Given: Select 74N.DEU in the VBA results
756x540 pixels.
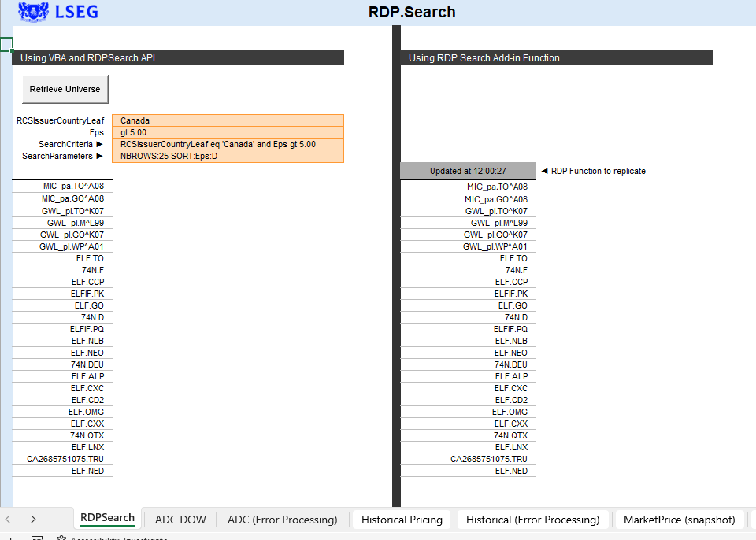Looking at the screenshot, I should point(62,364).
